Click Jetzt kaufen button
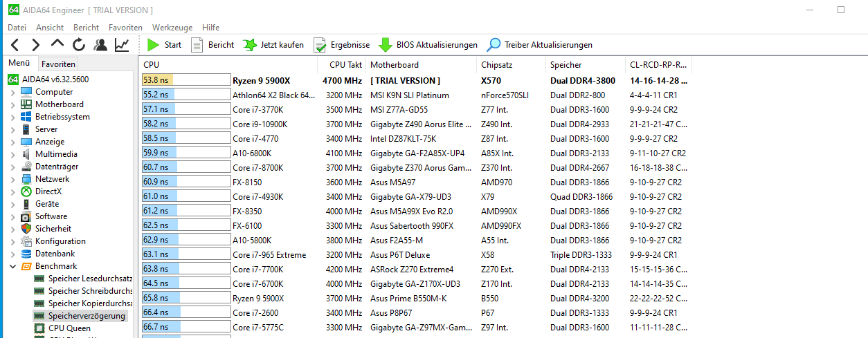 pos(273,45)
